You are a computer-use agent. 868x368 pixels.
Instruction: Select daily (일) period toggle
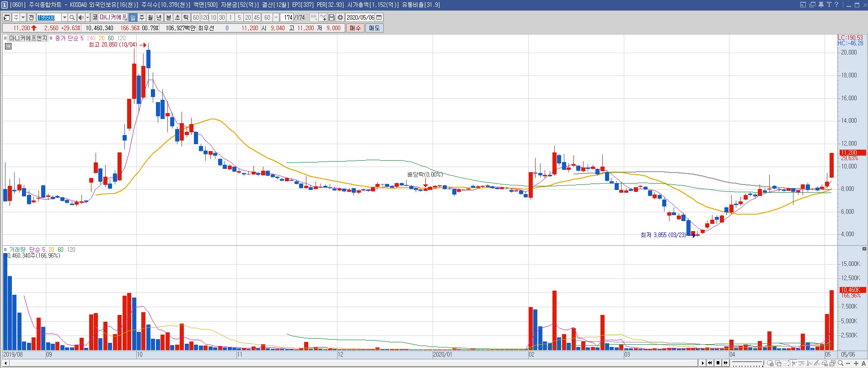(x=133, y=17)
